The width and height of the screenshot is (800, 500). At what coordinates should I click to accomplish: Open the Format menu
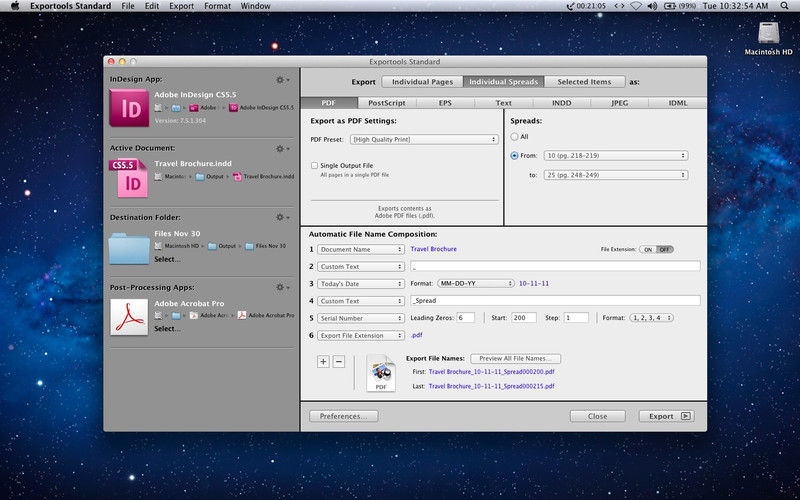[x=217, y=6]
